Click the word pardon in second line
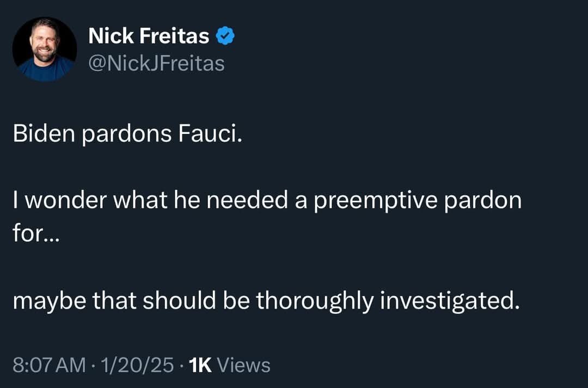 483,202
